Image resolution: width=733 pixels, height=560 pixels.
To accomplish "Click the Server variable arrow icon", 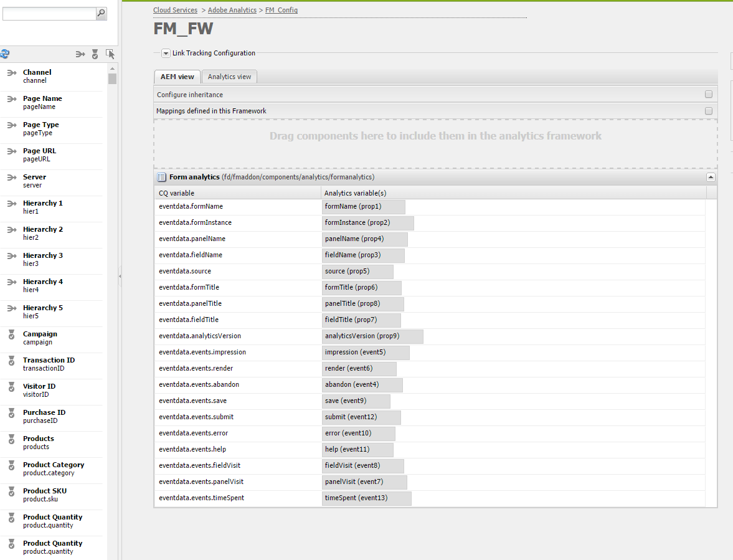I will click(x=12, y=177).
